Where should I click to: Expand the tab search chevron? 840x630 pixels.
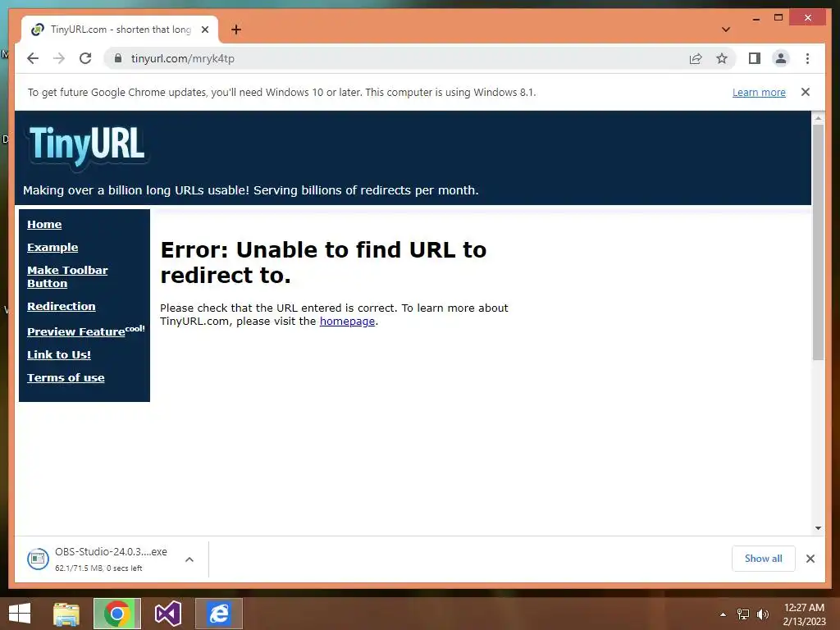tap(726, 30)
